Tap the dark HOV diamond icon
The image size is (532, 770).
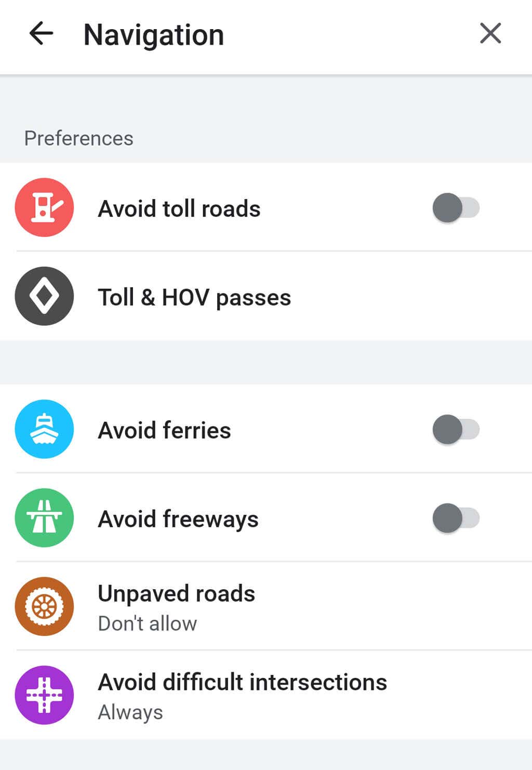point(44,296)
